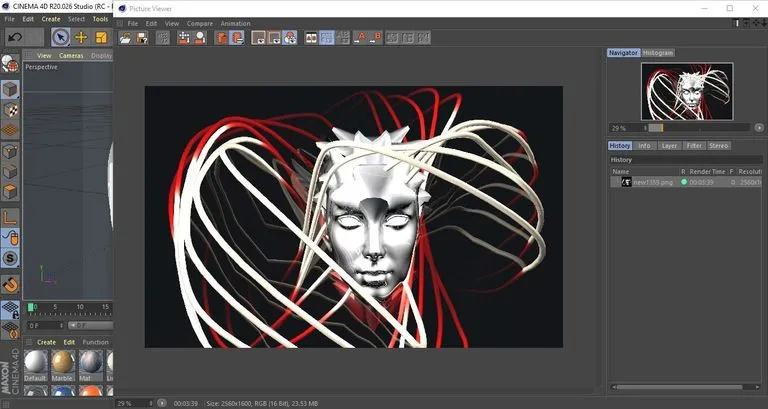Select the Texture mode checkered cube

pyautogui.click(x=10, y=110)
